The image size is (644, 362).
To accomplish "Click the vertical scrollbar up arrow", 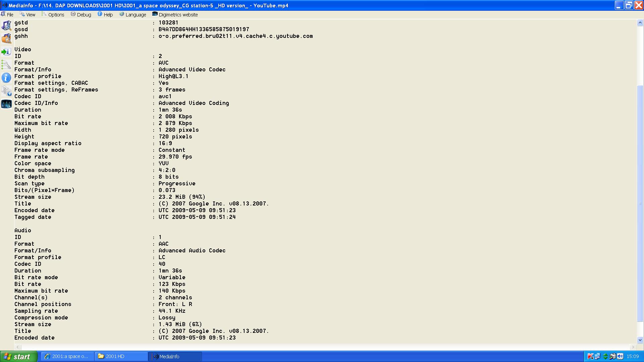I will click(640, 23).
